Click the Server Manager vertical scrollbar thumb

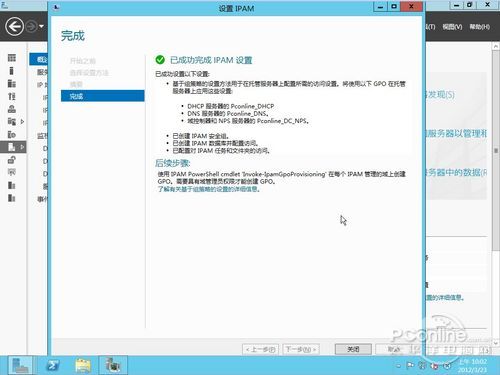[496, 150]
